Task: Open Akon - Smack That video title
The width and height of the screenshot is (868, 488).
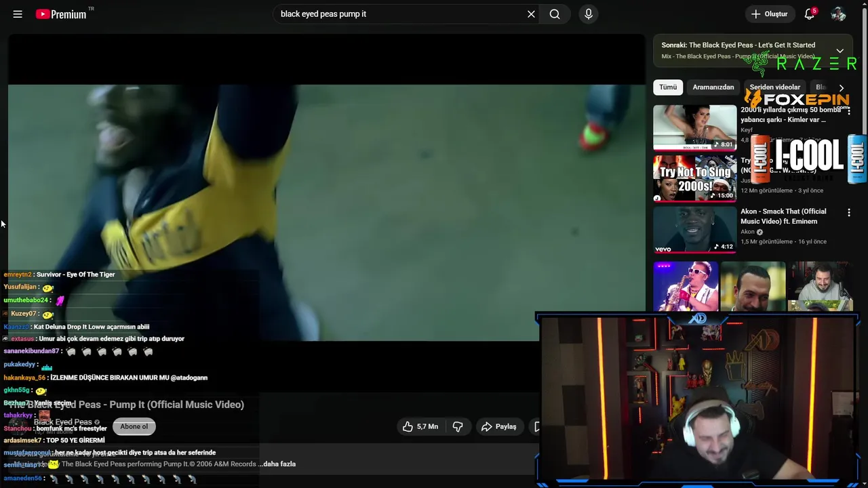Action: [783, 216]
